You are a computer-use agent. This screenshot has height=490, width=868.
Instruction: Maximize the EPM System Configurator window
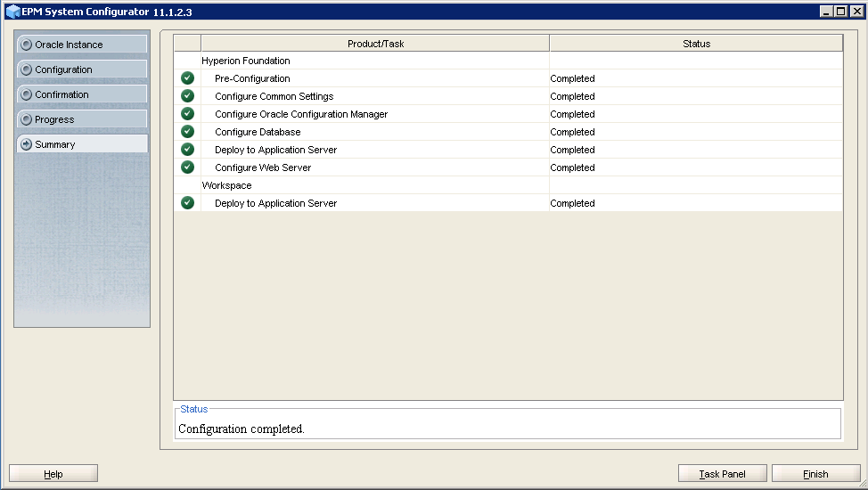click(x=839, y=12)
